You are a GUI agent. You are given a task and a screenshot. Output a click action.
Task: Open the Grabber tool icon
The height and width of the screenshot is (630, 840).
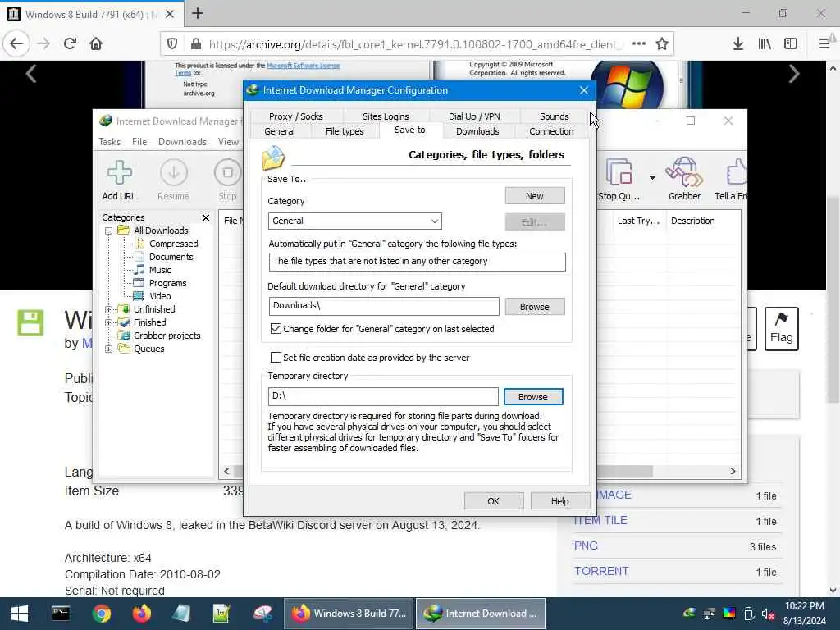(x=684, y=180)
